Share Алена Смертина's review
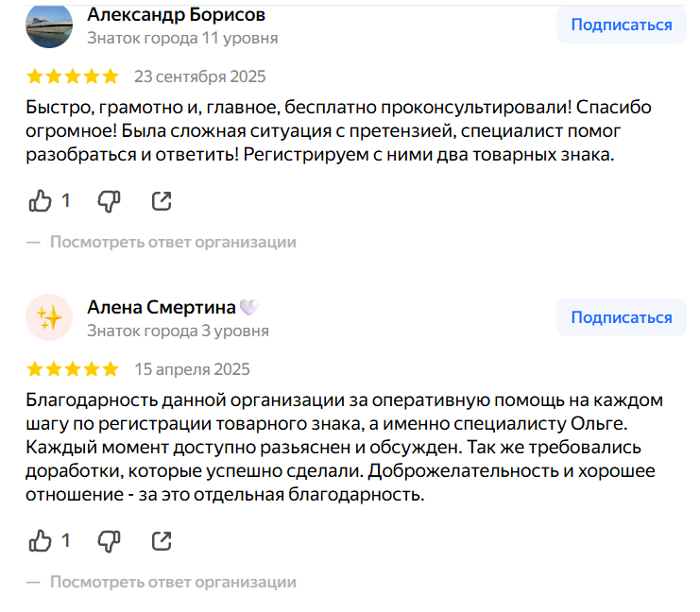The height and width of the screenshot is (612, 700). point(162,540)
